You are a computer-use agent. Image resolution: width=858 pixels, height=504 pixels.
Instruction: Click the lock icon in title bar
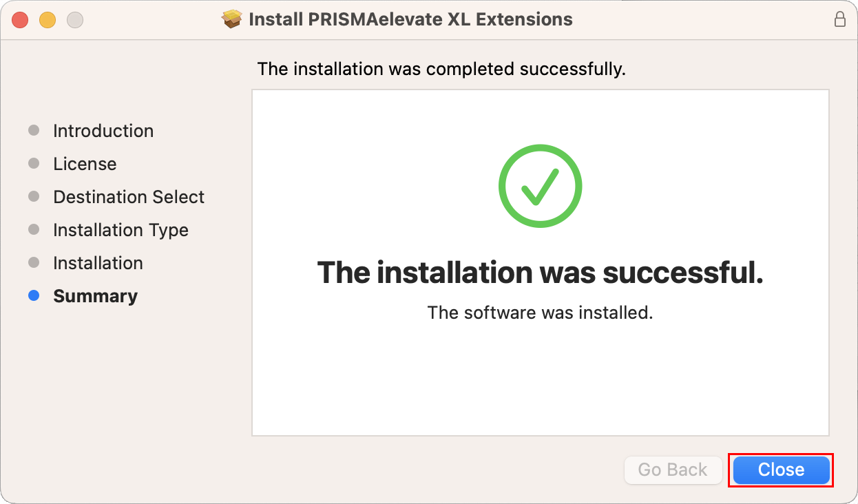839,19
